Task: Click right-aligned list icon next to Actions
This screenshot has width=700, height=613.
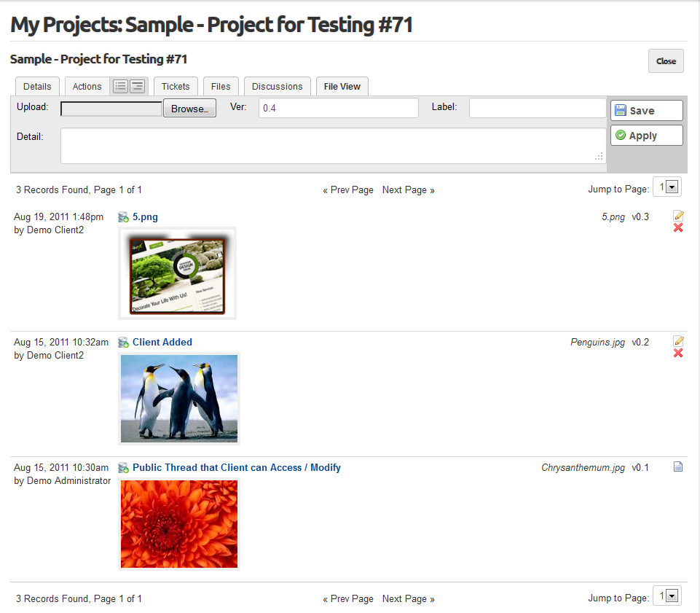Action: (x=138, y=86)
